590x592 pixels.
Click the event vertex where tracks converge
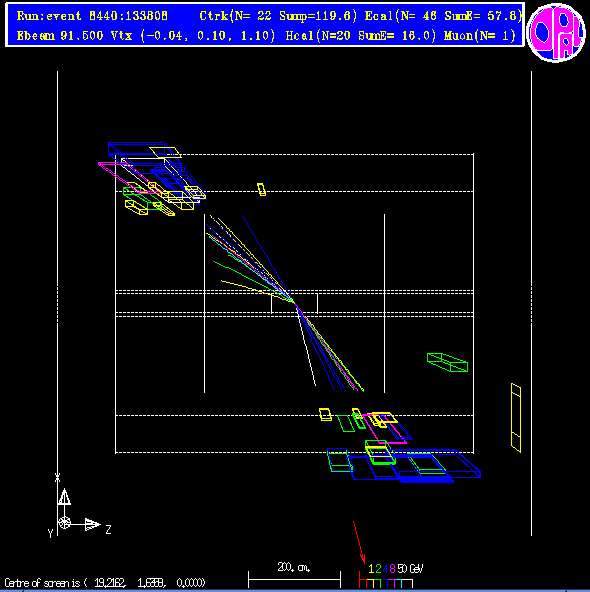(x=294, y=302)
